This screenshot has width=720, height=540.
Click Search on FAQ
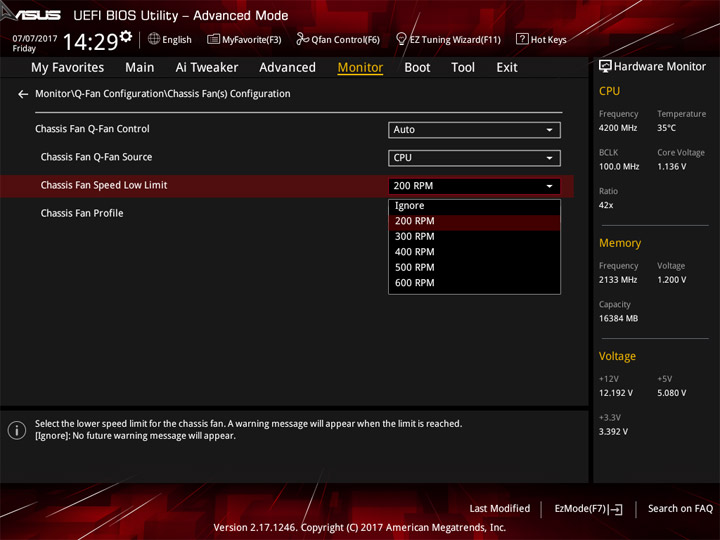pos(680,509)
